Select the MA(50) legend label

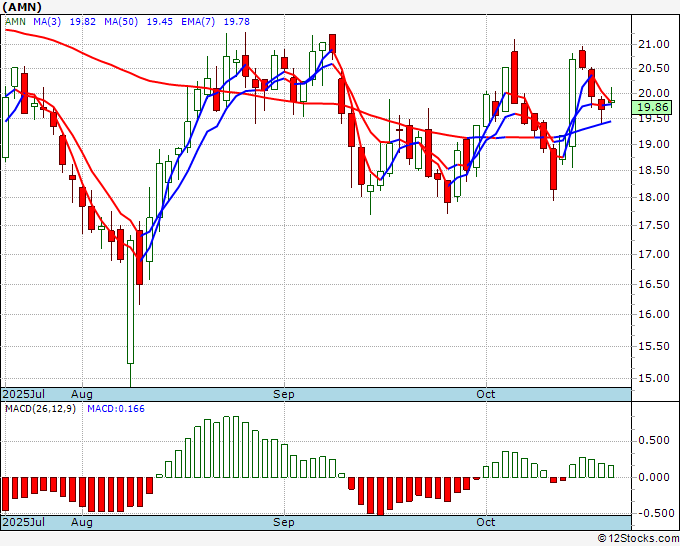[121, 22]
